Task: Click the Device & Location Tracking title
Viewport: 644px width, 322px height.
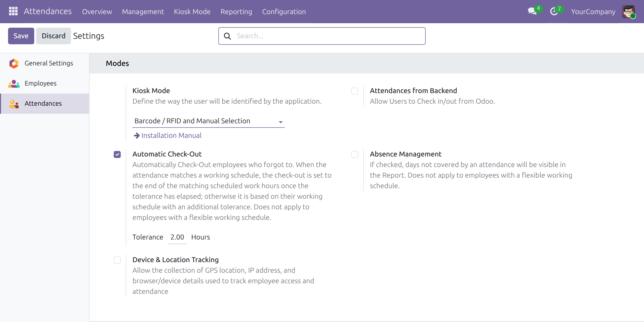Action: click(176, 260)
